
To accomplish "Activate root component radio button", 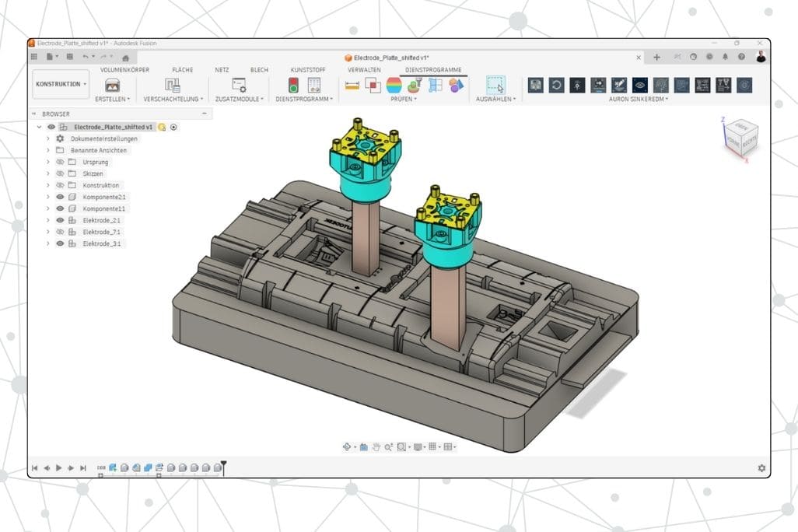I will (x=173, y=128).
